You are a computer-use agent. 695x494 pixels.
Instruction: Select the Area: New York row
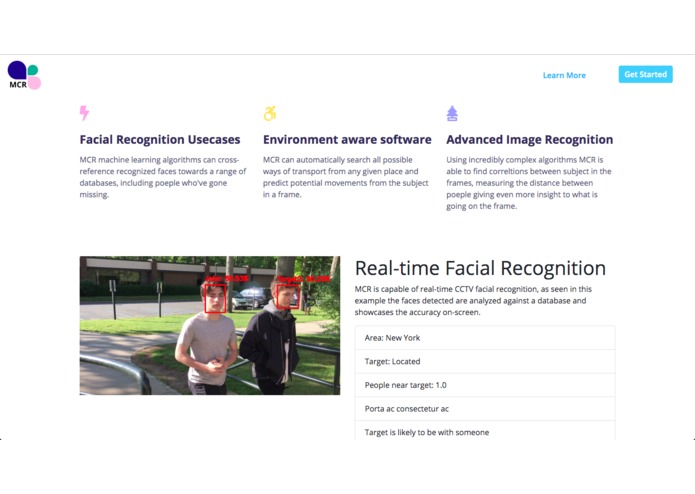click(x=485, y=338)
